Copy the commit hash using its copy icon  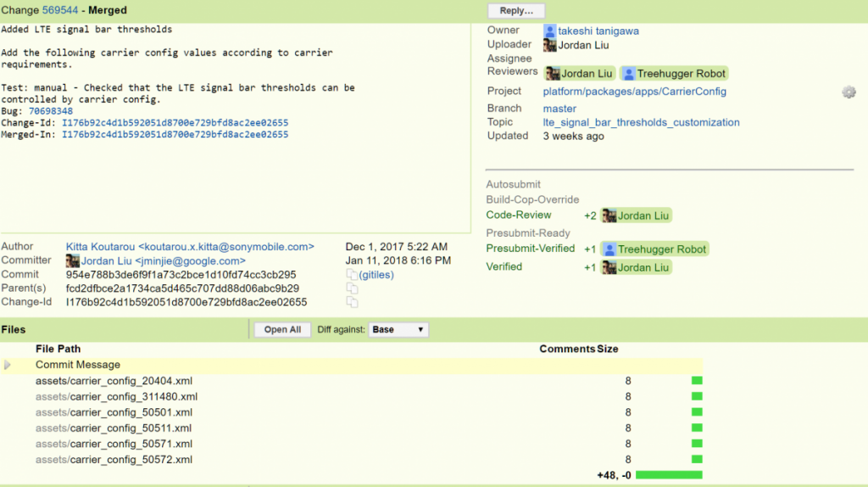click(x=352, y=275)
